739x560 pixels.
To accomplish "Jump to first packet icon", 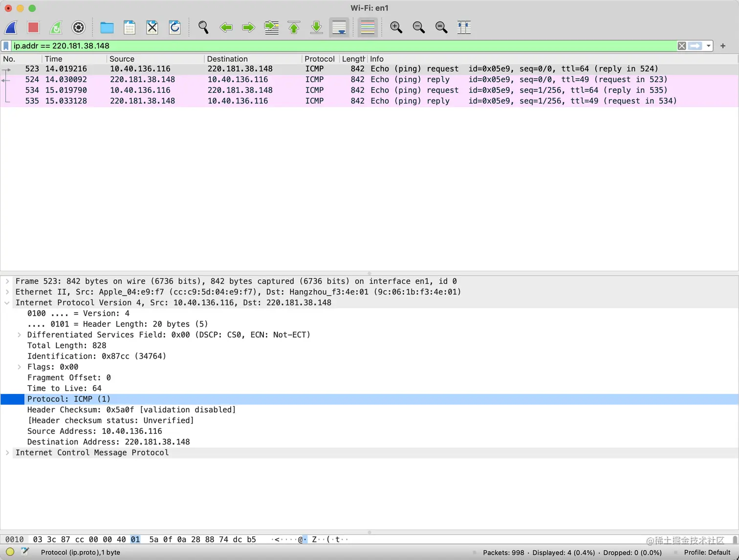I will [294, 27].
